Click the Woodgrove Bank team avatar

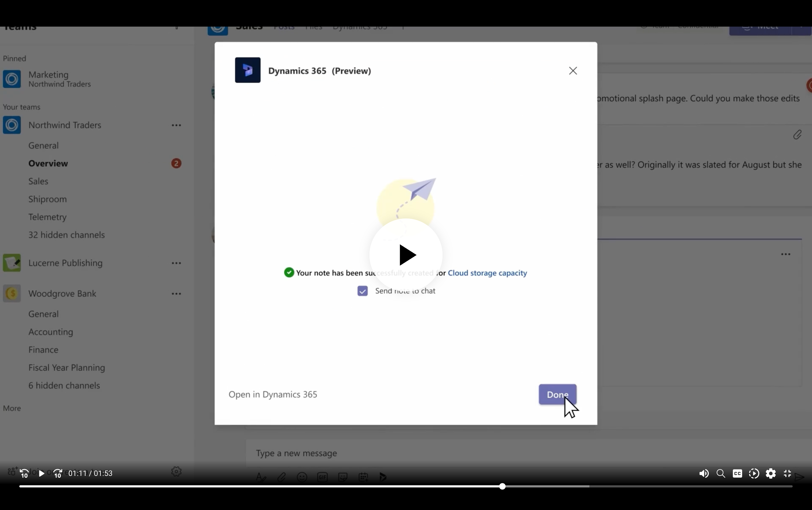(12, 293)
